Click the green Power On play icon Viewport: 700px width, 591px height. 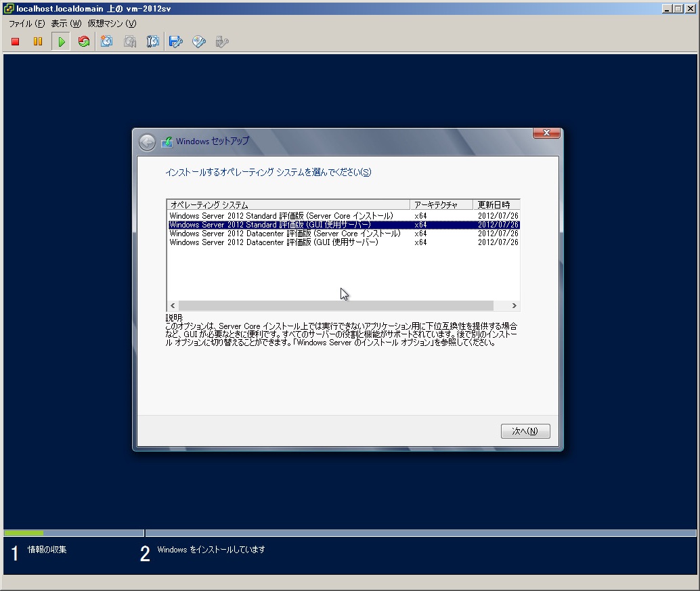[61, 41]
